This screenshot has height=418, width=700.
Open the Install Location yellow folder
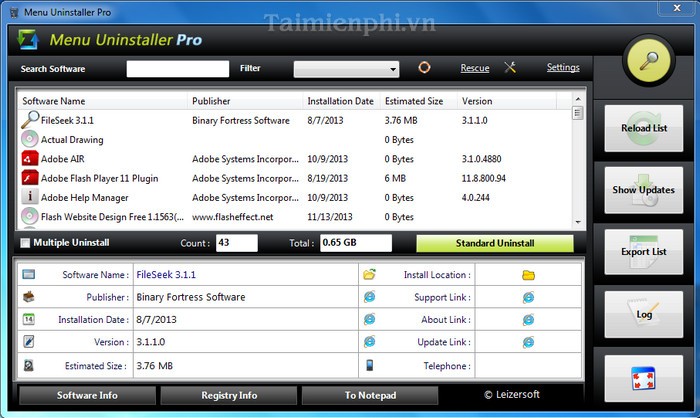coord(528,275)
